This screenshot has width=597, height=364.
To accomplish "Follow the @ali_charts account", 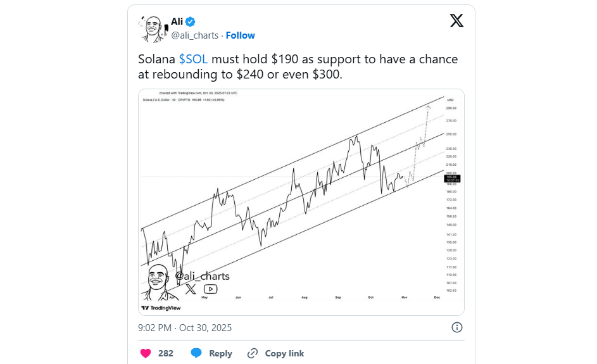I will [x=241, y=35].
